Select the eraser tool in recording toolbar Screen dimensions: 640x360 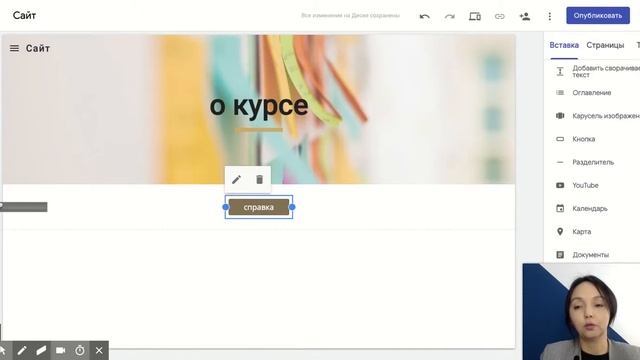point(41,350)
